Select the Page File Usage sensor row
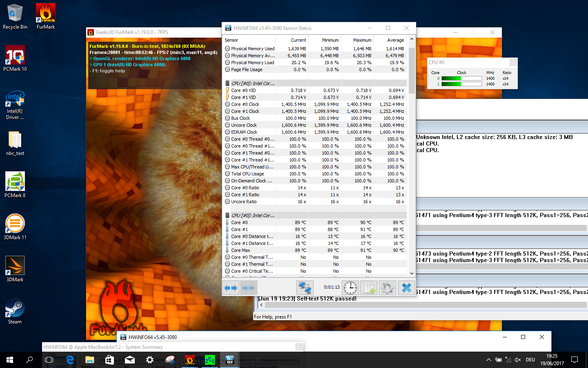Screen dimensions: 588x368 [x=315, y=70]
